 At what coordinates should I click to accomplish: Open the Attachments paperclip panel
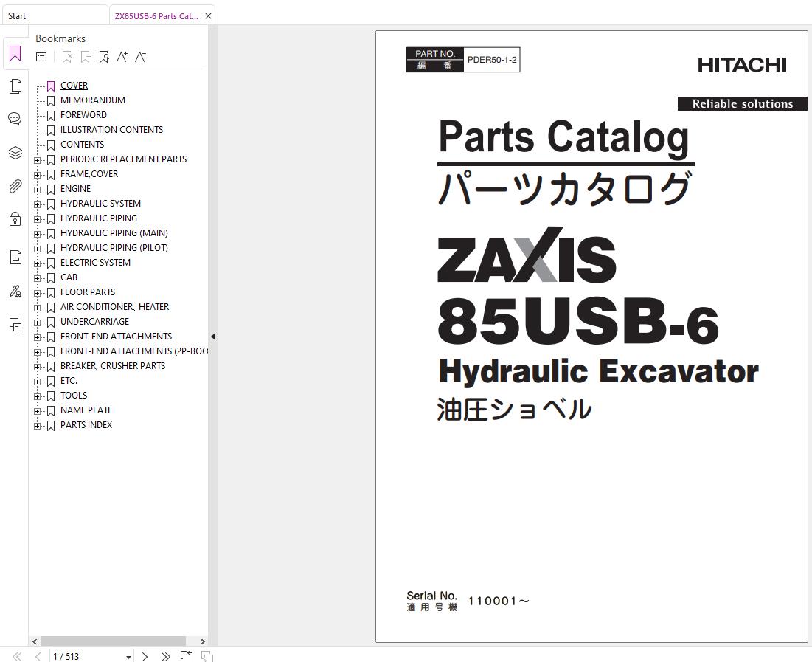coord(15,185)
